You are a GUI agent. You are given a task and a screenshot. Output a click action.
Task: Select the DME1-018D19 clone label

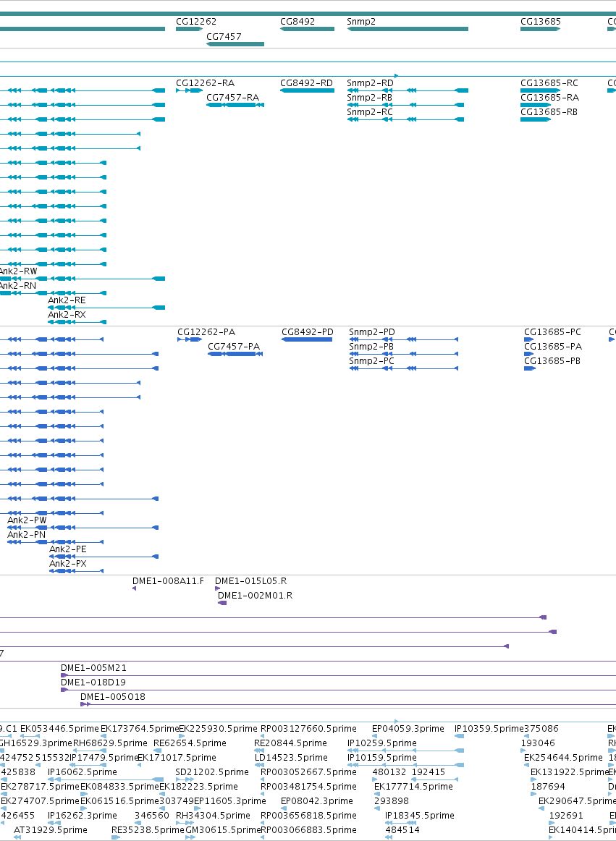[93, 682]
